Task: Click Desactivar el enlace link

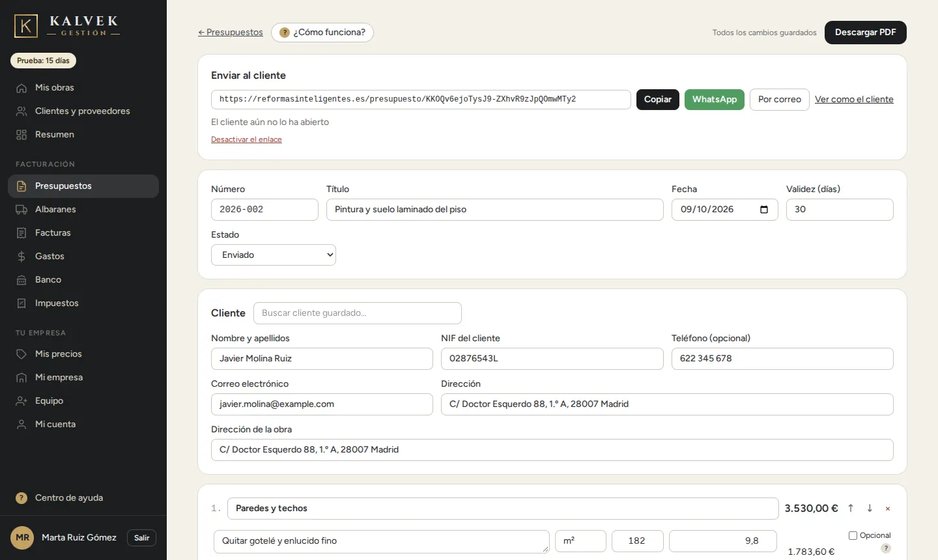Action: click(246, 139)
